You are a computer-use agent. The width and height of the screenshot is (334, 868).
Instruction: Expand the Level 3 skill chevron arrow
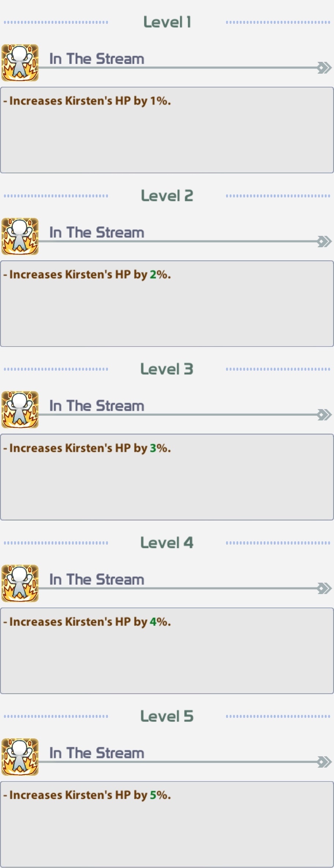(x=324, y=415)
